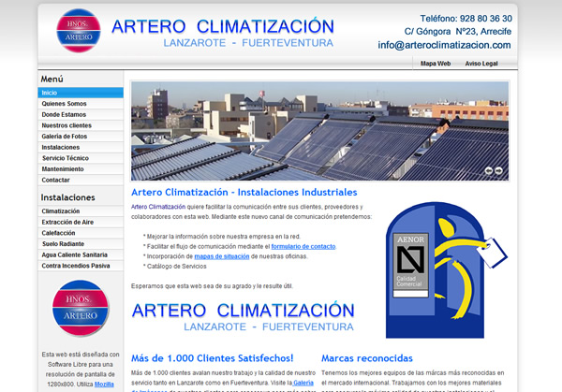Select Climatización under Instalaciones
Viewport: 562px width, 392px height.
point(81,211)
